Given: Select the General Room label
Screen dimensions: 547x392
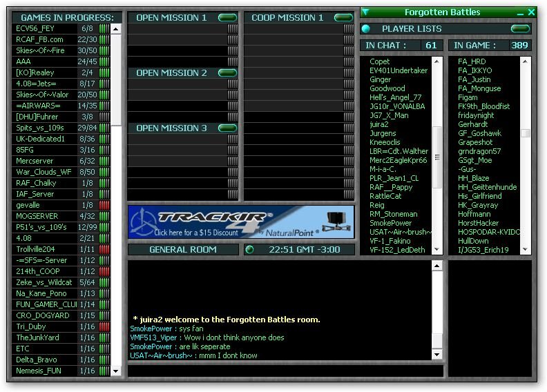Looking at the screenshot, I should pyautogui.click(x=183, y=249).
